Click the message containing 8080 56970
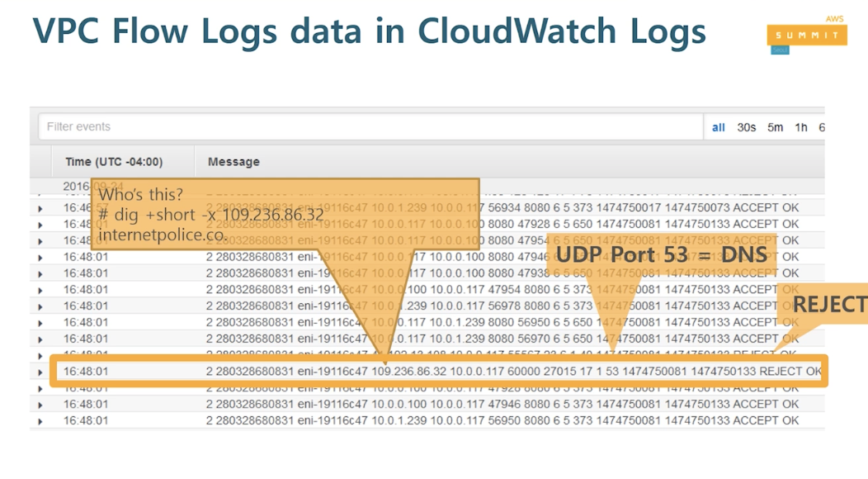Viewport: 868px width, 479px height. [502, 338]
